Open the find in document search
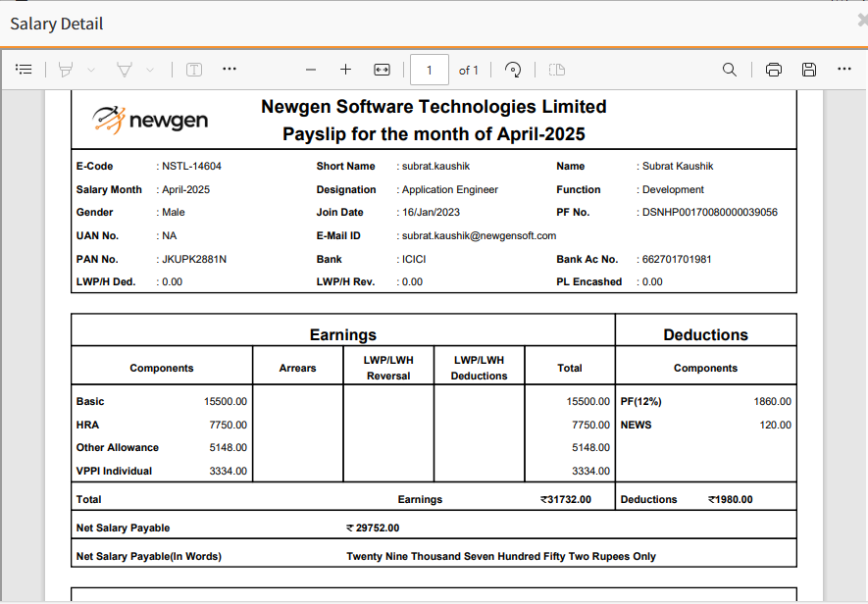868x604 pixels. pos(730,70)
